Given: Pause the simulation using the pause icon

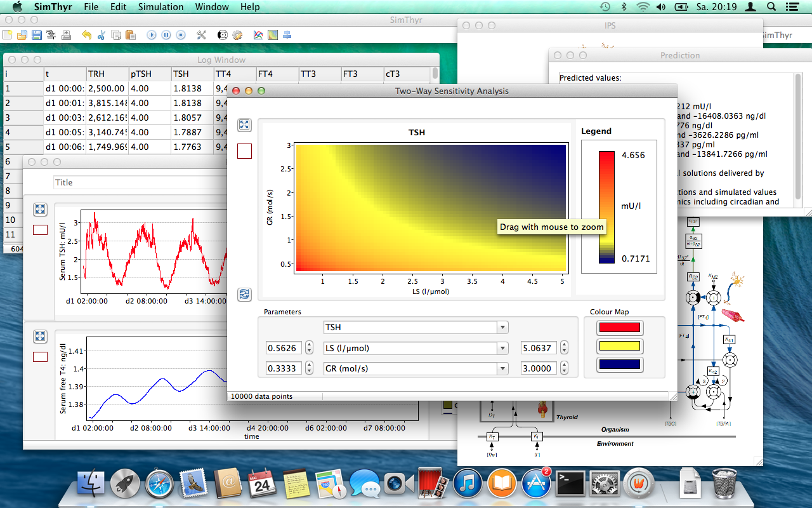Looking at the screenshot, I should point(166,35).
